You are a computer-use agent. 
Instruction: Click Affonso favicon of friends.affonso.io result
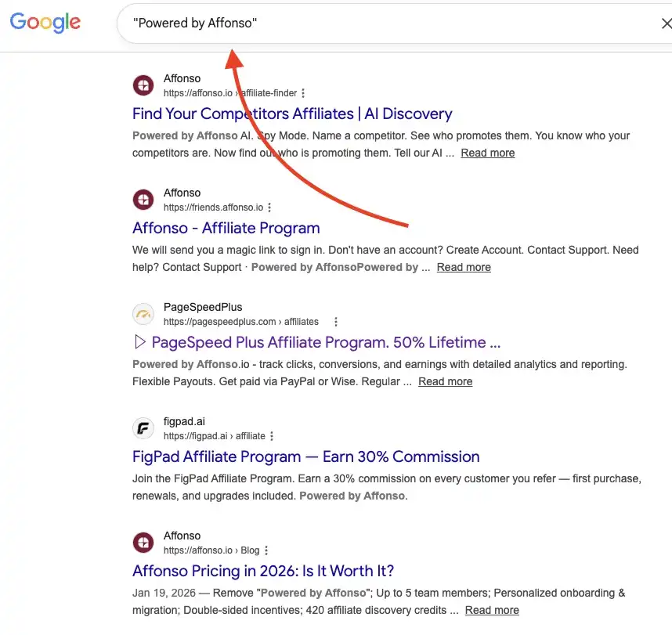(143, 200)
